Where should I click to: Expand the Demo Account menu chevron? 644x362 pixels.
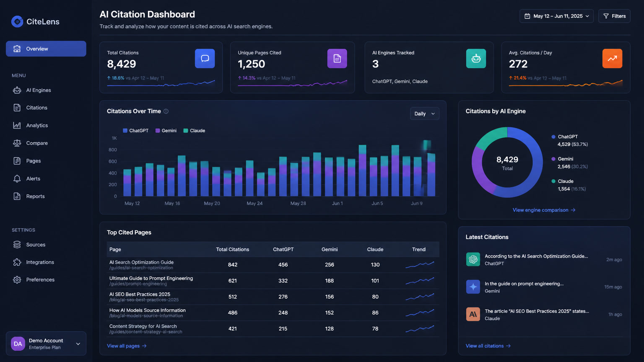click(x=78, y=344)
